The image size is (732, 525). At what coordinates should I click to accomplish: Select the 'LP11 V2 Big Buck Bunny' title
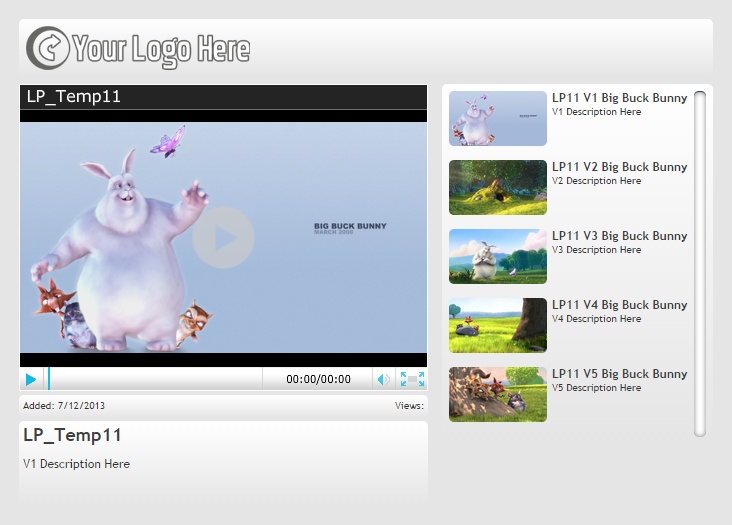619,167
